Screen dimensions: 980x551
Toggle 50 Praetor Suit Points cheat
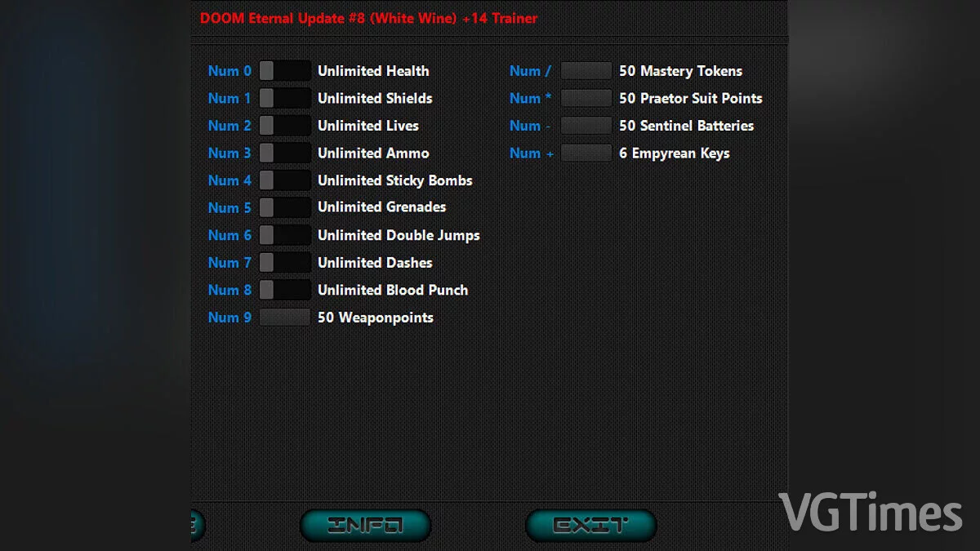[586, 98]
